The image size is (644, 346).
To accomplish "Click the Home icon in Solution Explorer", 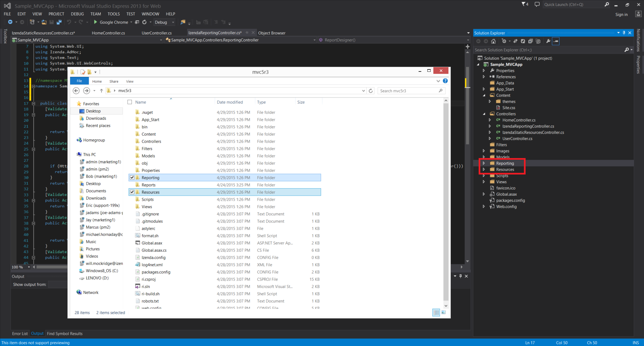I will coord(493,41).
